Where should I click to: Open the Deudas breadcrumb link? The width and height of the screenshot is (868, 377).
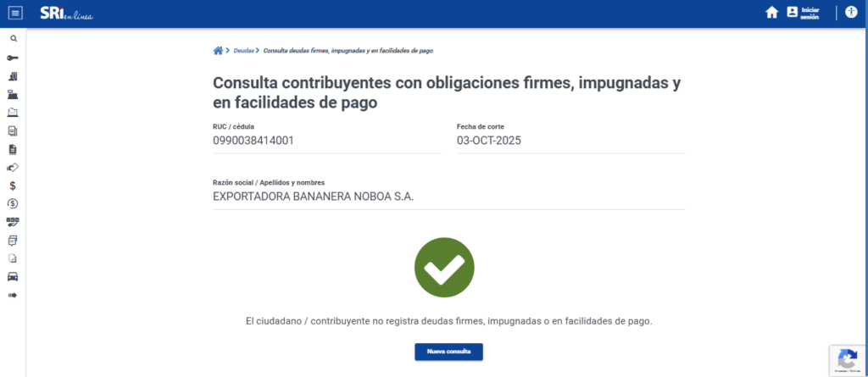click(x=243, y=51)
